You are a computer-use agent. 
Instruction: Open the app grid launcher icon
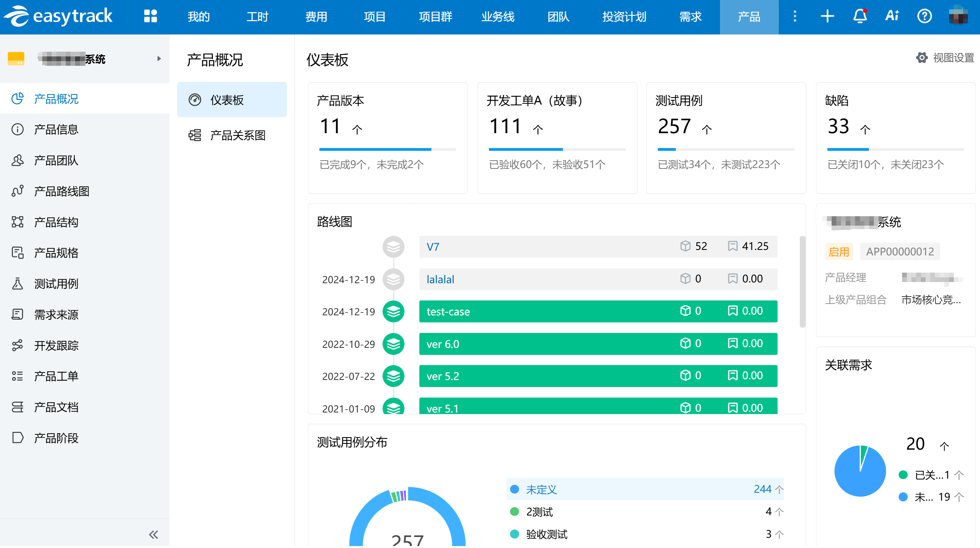150,16
